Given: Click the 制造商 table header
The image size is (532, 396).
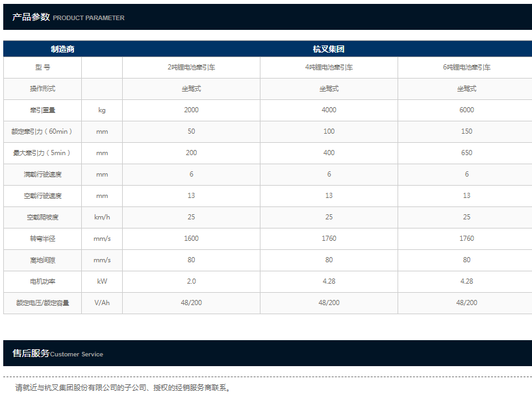Looking at the screenshot, I should pos(62,49).
